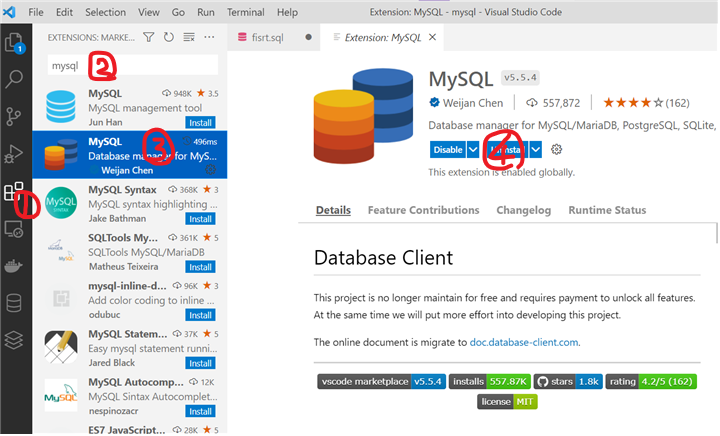
Task: Open the Terminal menu
Action: click(x=246, y=12)
